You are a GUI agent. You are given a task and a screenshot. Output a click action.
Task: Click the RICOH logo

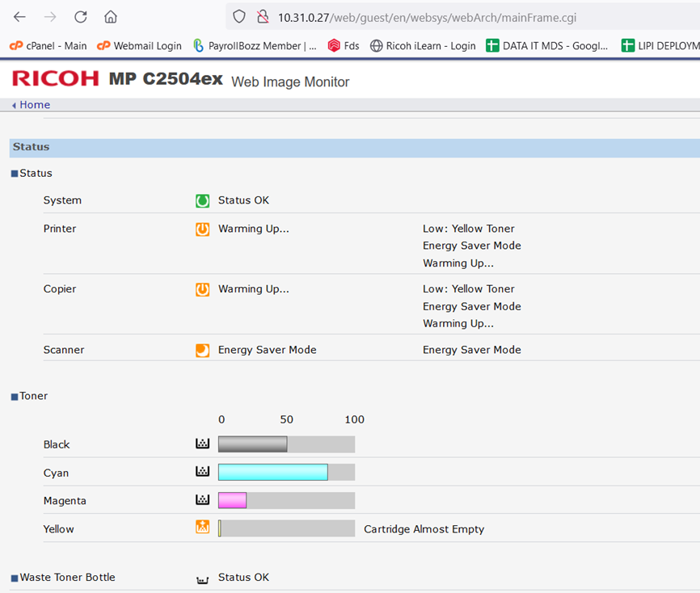click(x=55, y=78)
